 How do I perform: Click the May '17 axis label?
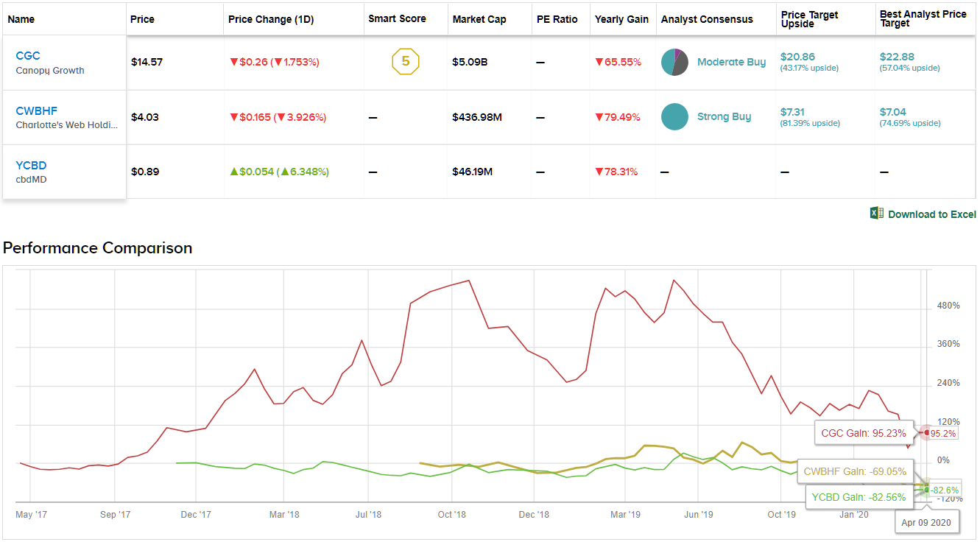(x=31, y=514)
